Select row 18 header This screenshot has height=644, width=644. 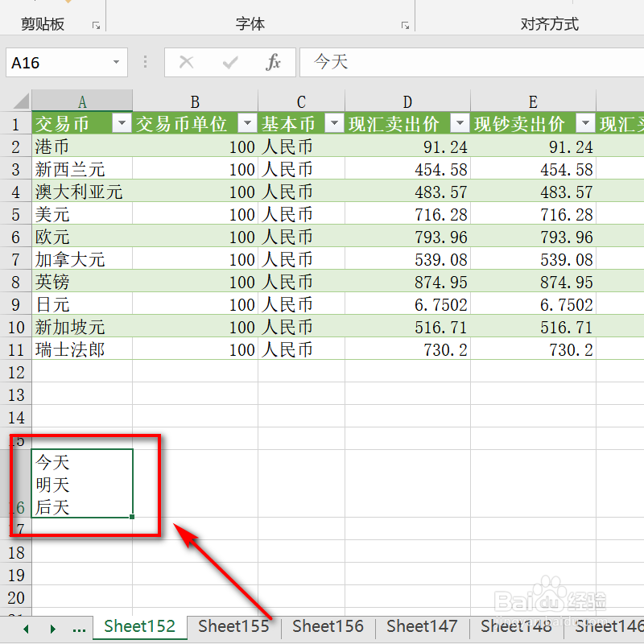pos(15,552)
